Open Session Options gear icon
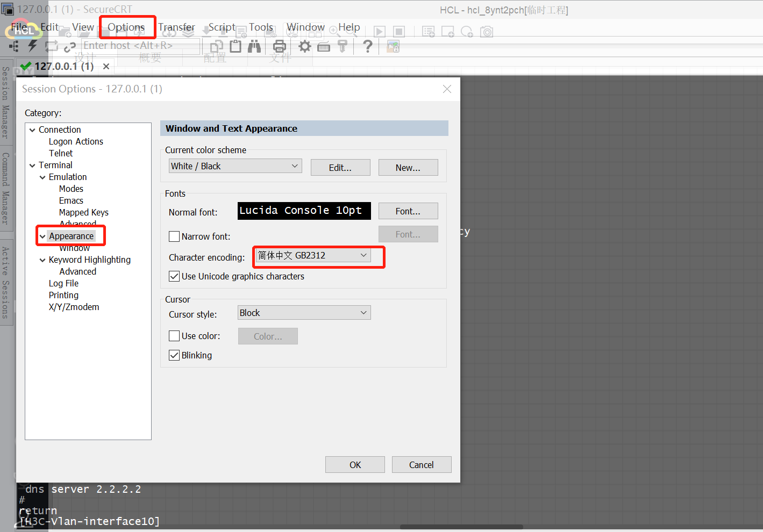The image size is (763, 532). click(305, 47)
